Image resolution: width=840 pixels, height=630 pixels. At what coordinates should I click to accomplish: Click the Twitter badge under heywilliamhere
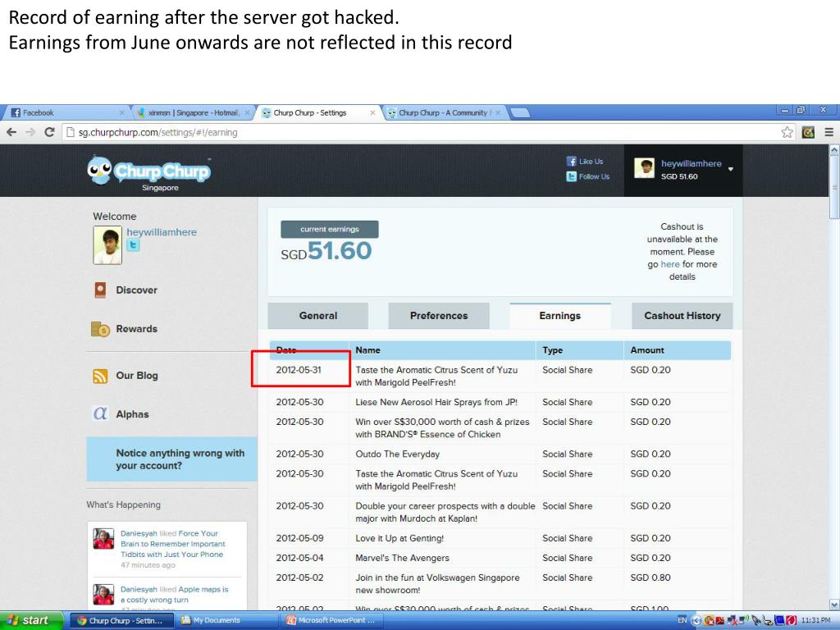pyautogui.click(x=133, y=245)
